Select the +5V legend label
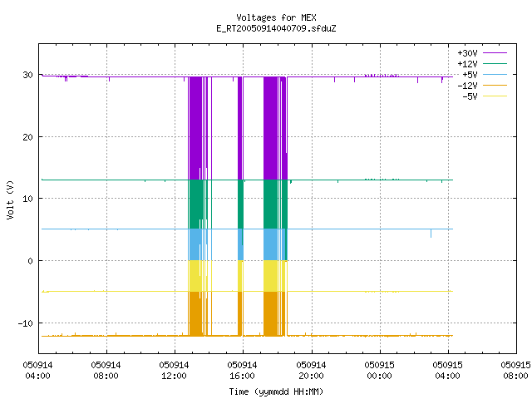 [x=470, y=75]
